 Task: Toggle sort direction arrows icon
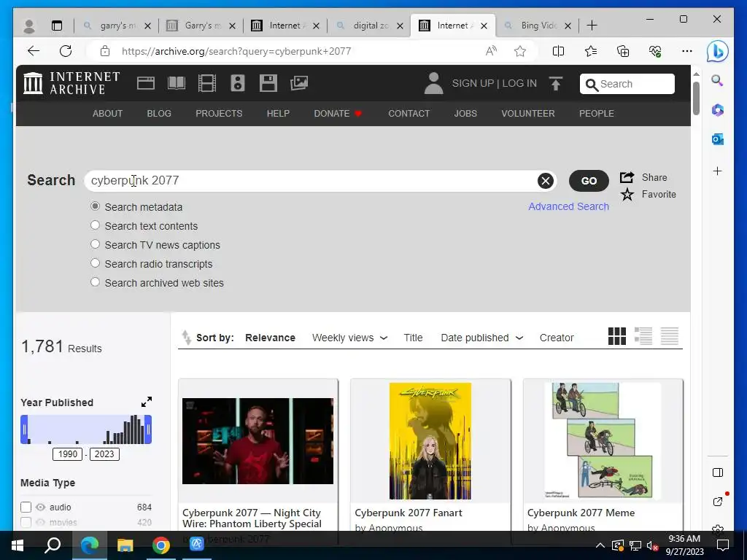[186, 338]
